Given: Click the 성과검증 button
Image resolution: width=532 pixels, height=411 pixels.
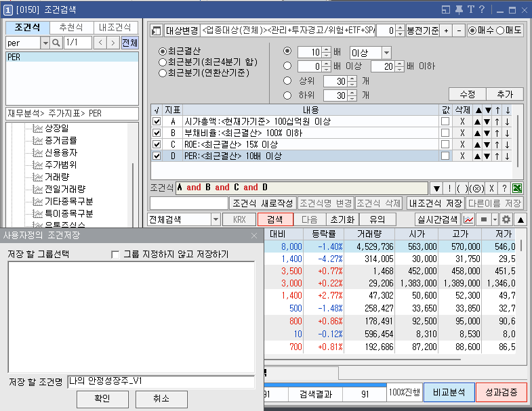Looking at the screenshot, I should coord(501,392).
